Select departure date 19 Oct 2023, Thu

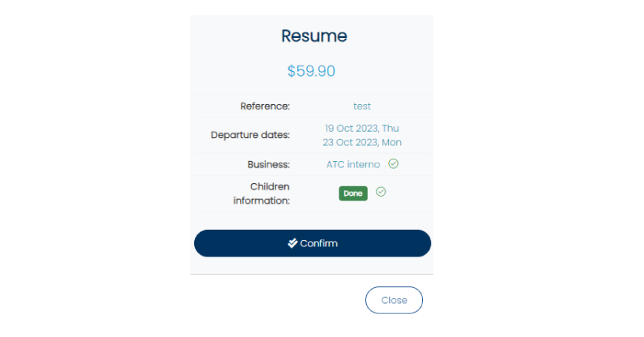pyautogui.click(x=362, y=128)
